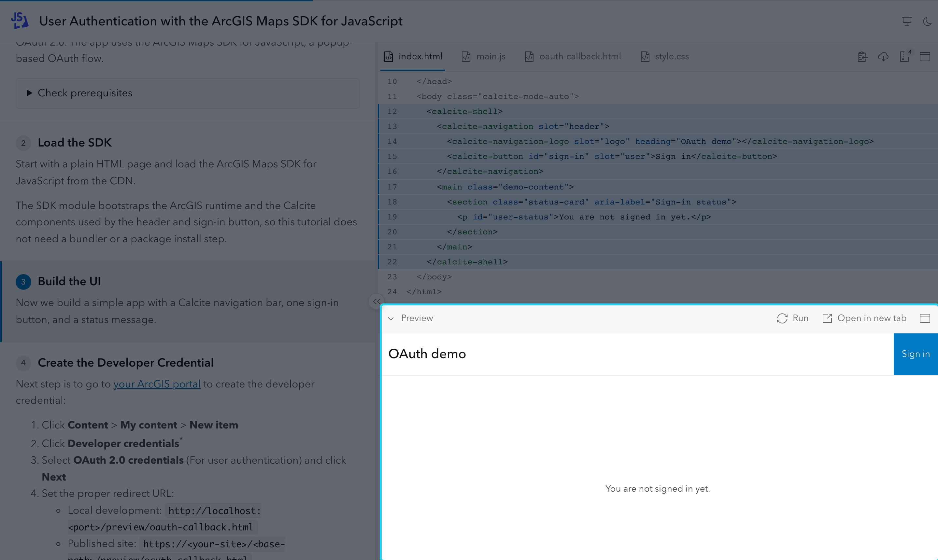This screenshot has width=938, height=560.
Task: Copy code with the clipboard icon
Action: pyautogui.click(x=862, y=57)
